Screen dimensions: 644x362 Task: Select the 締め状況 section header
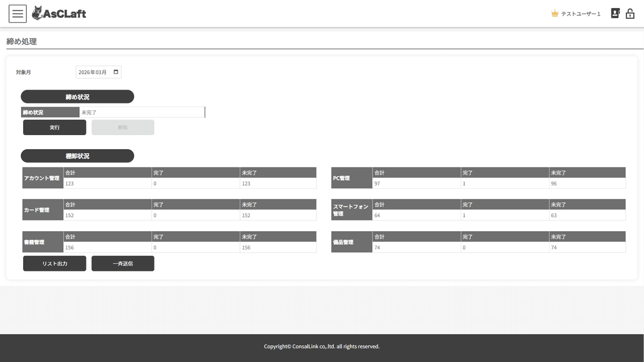tap(77, 97)
